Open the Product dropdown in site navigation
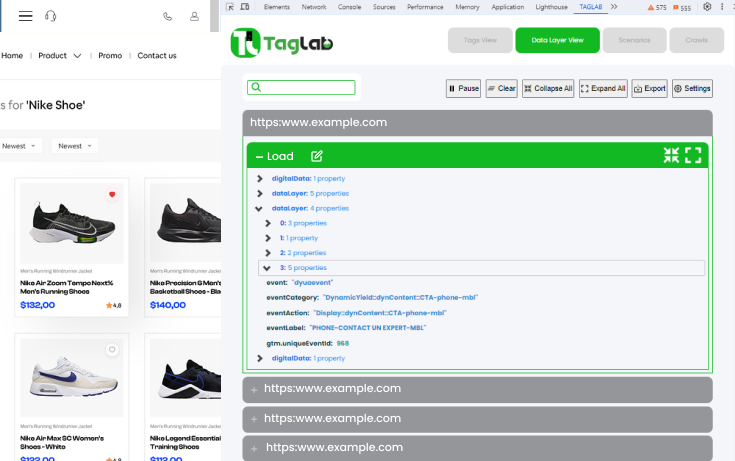 point(60,56)
